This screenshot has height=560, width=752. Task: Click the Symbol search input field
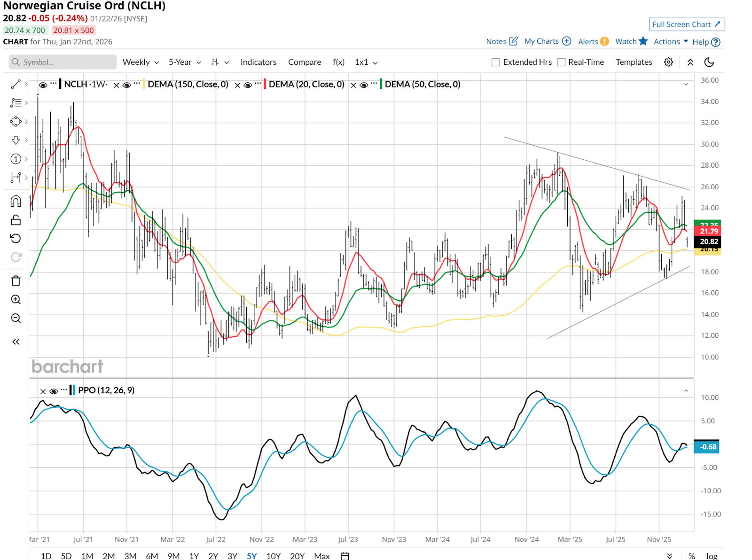[63, 62]
